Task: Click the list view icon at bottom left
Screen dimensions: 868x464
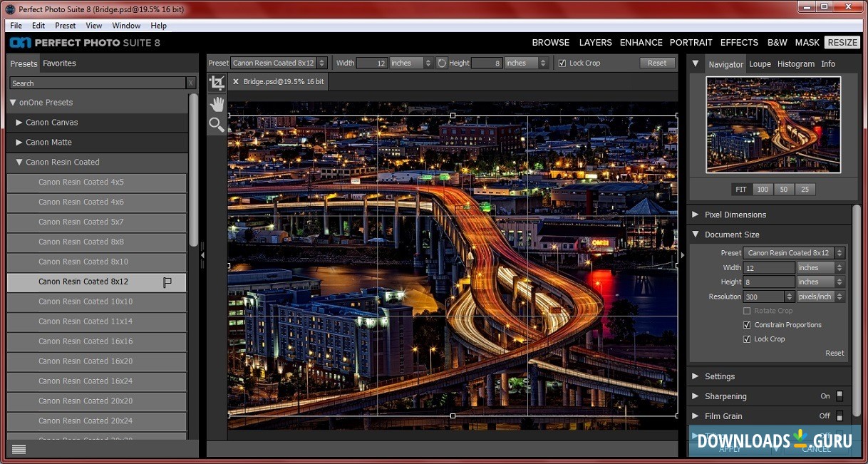Action: pyautogui.click(x=19, y=449)
